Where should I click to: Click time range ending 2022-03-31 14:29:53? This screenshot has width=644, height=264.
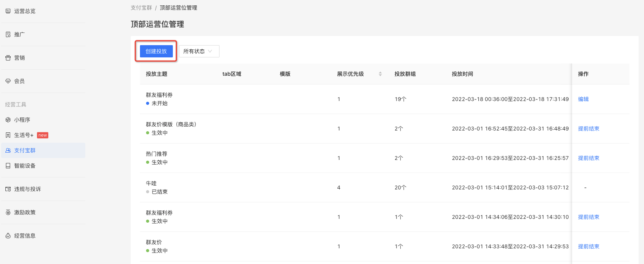510,246
